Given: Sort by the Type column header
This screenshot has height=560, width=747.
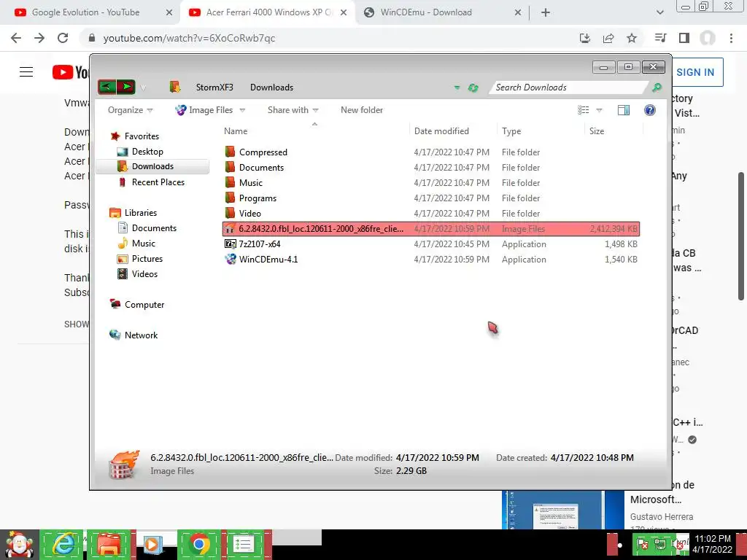Looking at the screenshot, I should click(511, 131).
